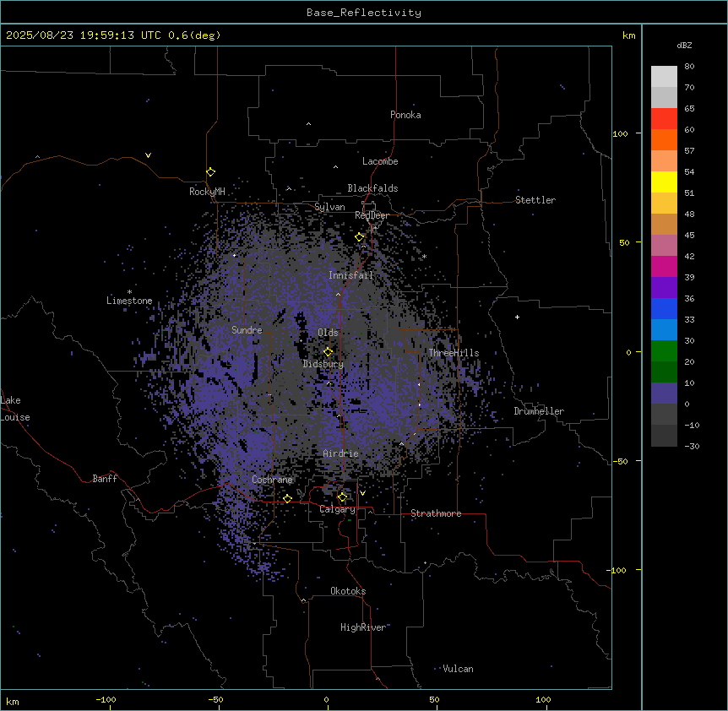This screenshot has width=728, height=711.
Task: Click the Lake Louise label
Action: pyautogui.click(x=15, y=409)
